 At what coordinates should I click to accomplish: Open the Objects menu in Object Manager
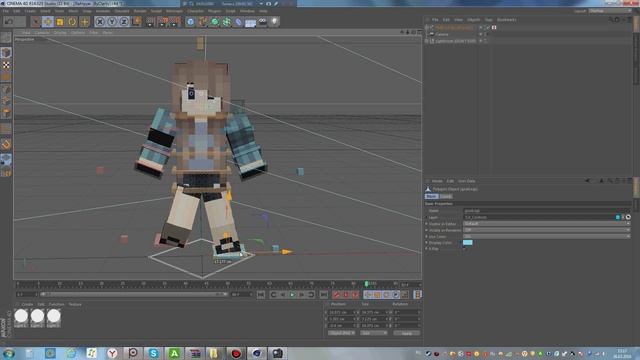(x=473, y=20)
